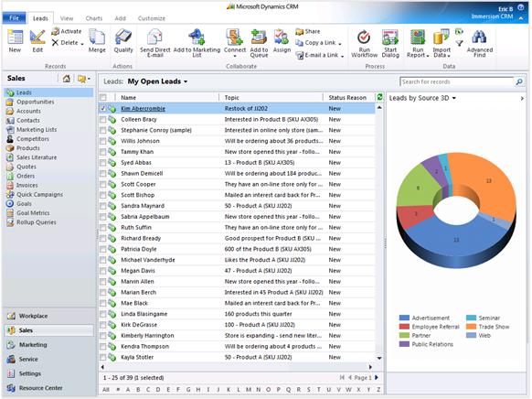The height and width of the screenshot is (399, 532).
Task: Switch to the View ribbon tab
Action: [x=67, y=18]
